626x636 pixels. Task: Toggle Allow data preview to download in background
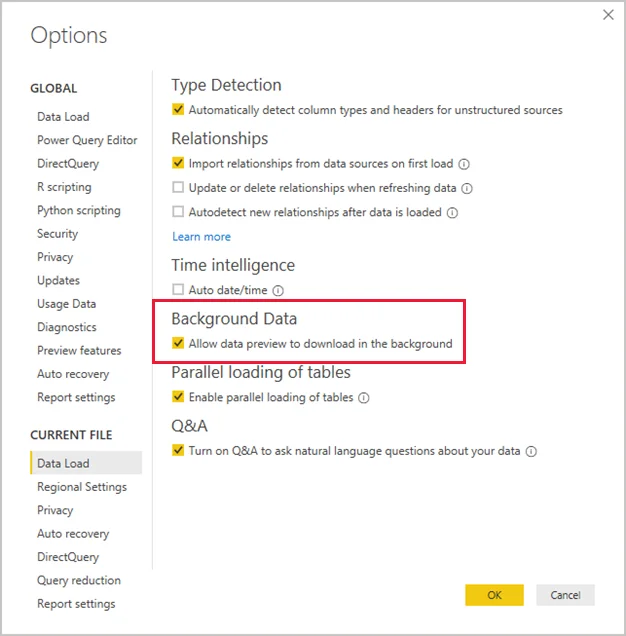178,343
